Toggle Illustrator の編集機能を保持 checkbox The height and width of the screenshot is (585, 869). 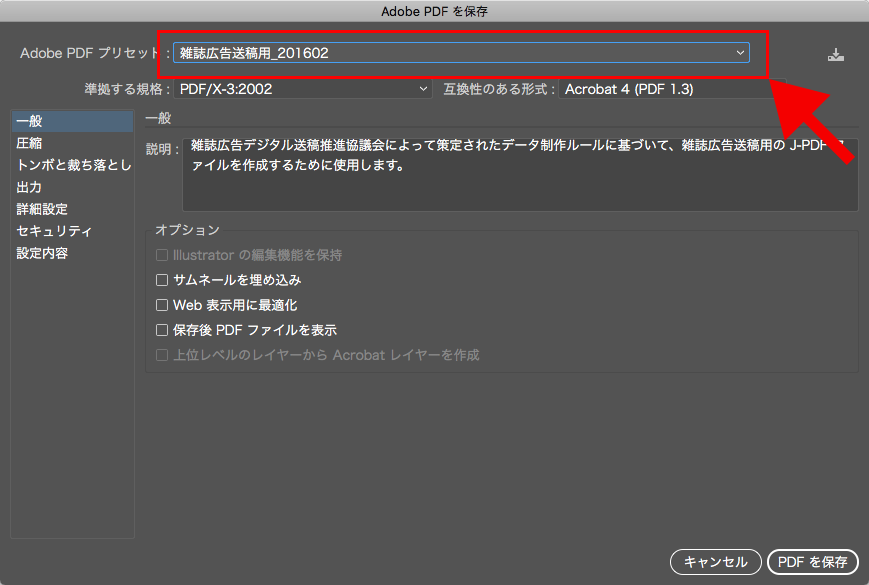click(x=162, y=255)
